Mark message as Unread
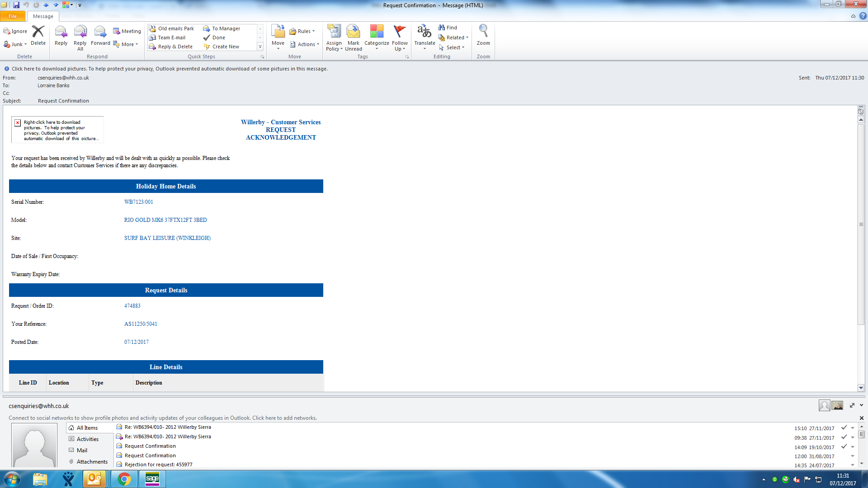This screenshot has width=868, height=488. point(354,33)
